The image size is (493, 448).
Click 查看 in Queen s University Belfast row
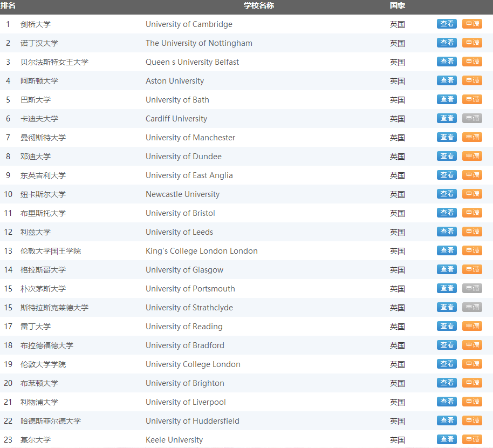point(447,62)
